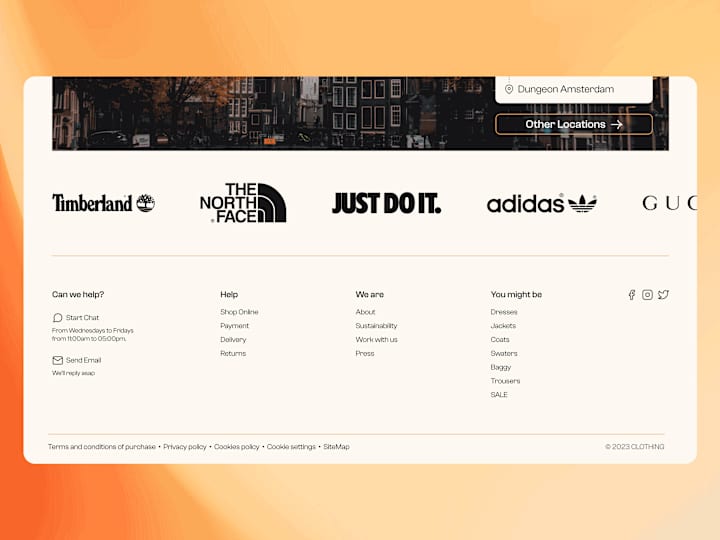720x540 pixels.
Task: Browse the Baggy category link
Action: pos(501,367)
